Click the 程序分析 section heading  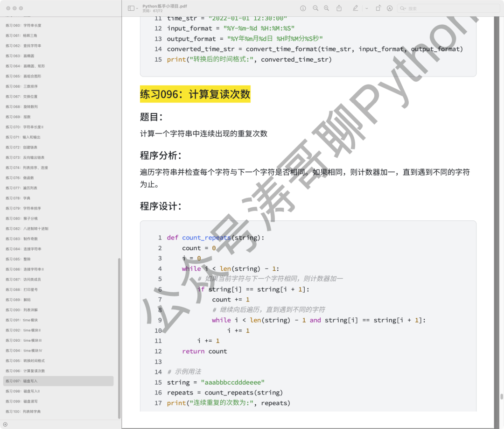[161, 155]
